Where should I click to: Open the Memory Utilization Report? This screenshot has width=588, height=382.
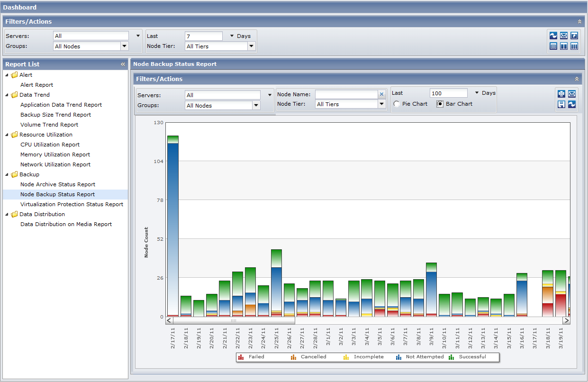(55, 155)
